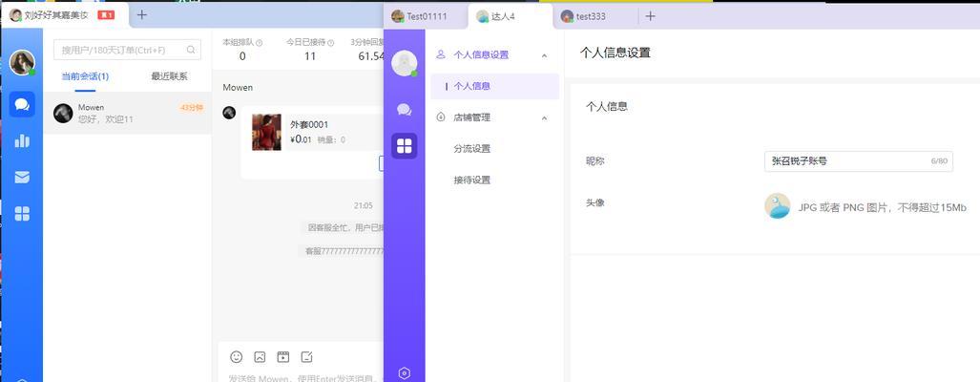The width and height of the screenshot is (980, 382).
Task: Select the apps grid icon in the purple sidebar
Action: click(x=405, y=146)
